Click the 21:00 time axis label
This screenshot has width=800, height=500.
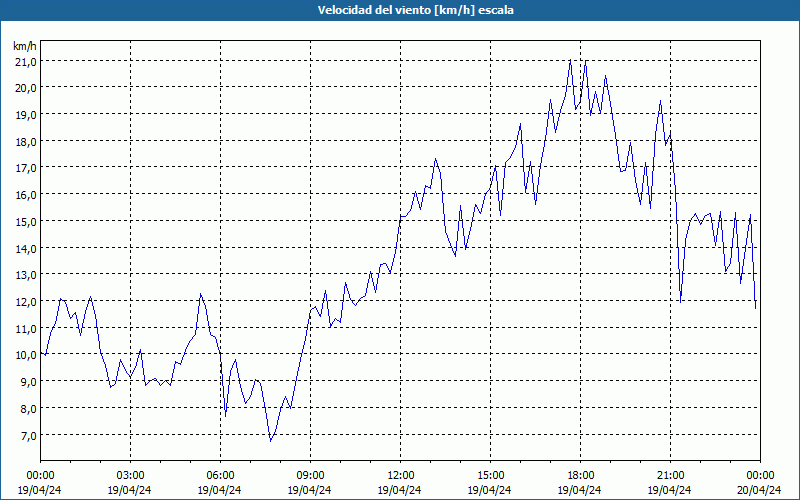(670, 476)
